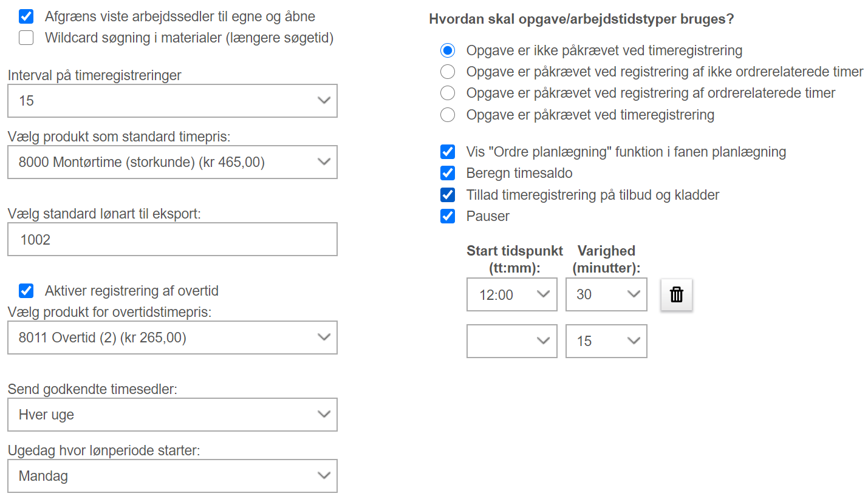Expand the Mandag weekday dropdown
This screenshot has width=868, height=499.
pyautogui.click(x=173, y=476)
